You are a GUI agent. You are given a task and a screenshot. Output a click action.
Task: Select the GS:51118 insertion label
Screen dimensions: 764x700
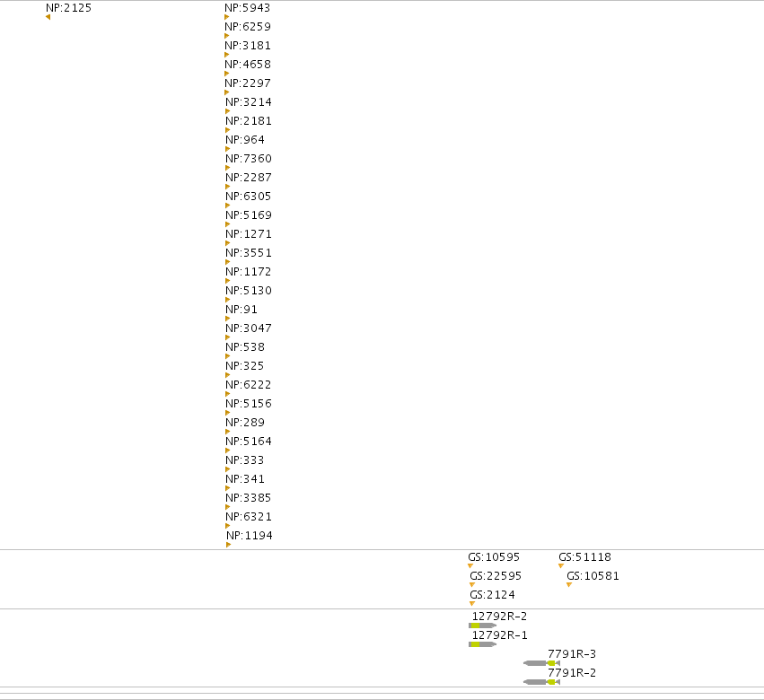584,557
